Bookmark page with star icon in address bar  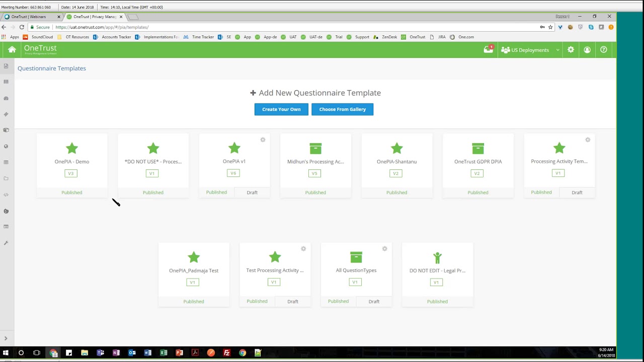pos(550,27)
